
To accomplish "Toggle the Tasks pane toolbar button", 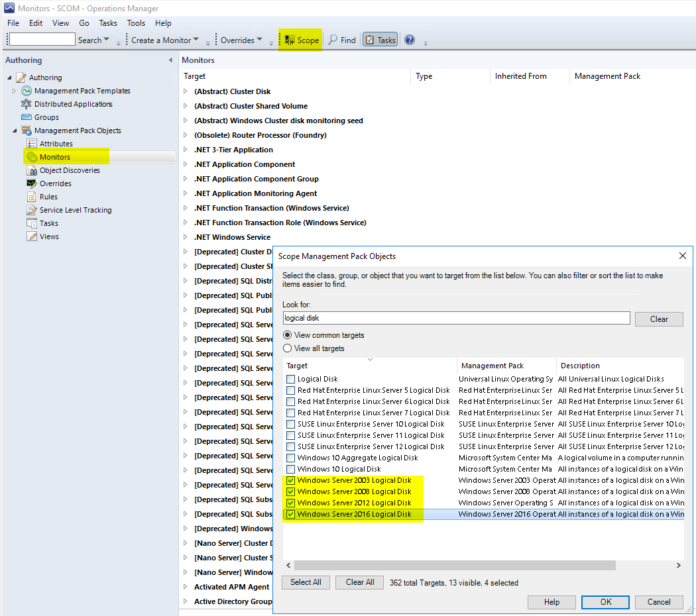I will 380,40.
